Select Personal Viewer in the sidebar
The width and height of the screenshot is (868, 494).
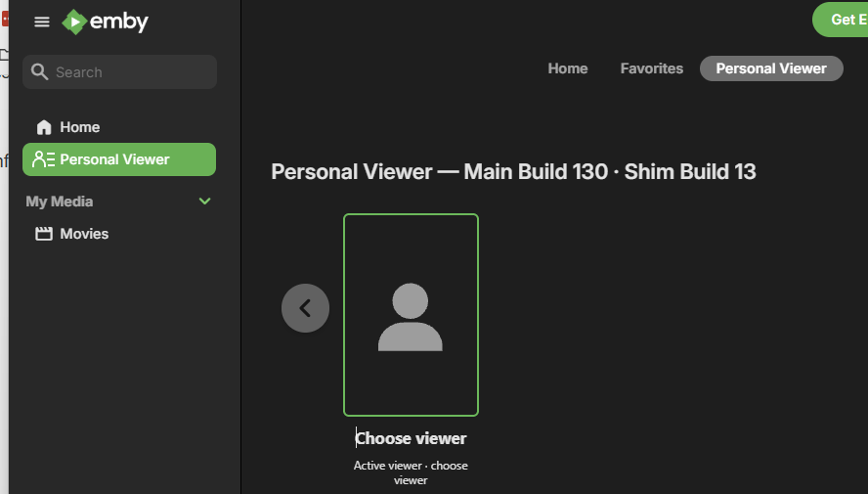pos(119,159)
